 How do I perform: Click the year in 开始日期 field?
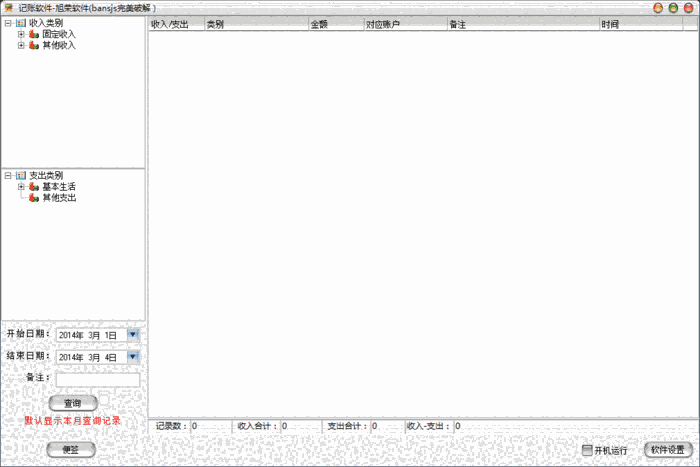[x=71, y=335]
